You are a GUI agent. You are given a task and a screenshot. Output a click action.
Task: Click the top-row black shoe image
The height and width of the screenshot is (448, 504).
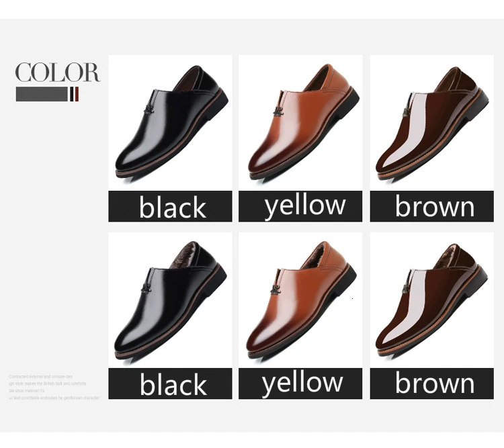pos(170,123)
